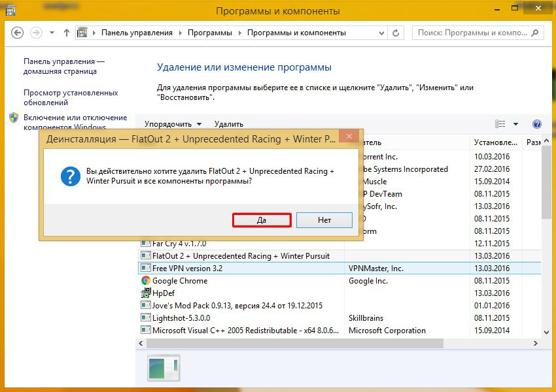The height and width of the screenshot is (392, 556).
Task: Refresh the Programs and Components list
Action: (396, 33)
